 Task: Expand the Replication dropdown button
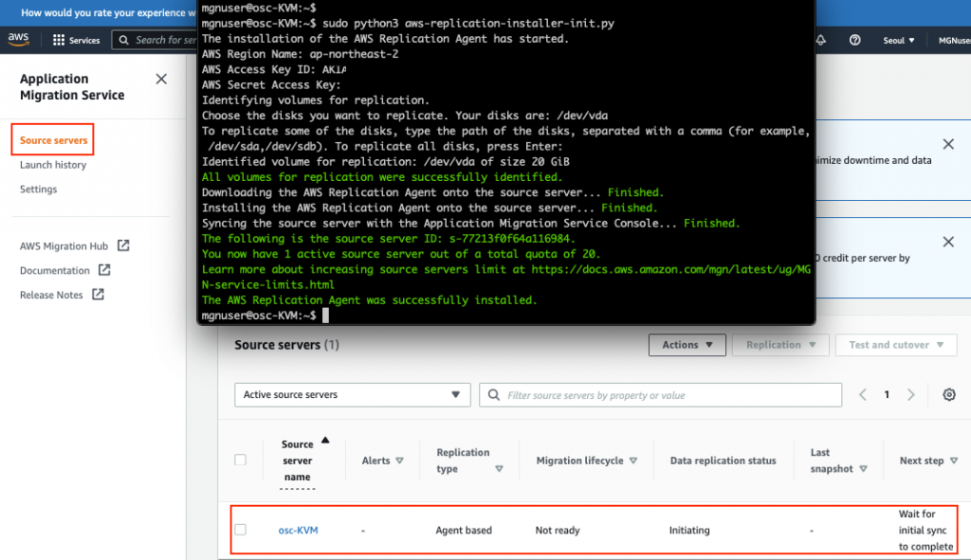[780, 345]
